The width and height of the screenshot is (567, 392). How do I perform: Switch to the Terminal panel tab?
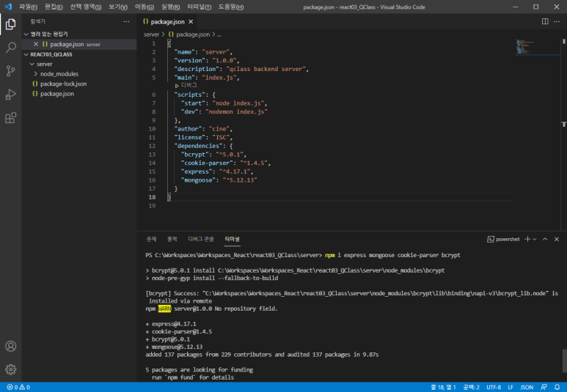pyautogui.click(x=232, y=239)
